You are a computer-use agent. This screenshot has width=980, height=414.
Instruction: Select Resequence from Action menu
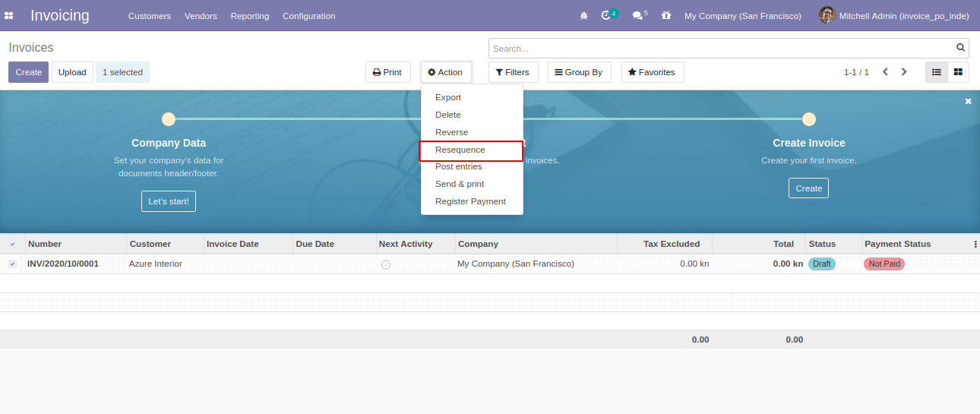(472, 150)
